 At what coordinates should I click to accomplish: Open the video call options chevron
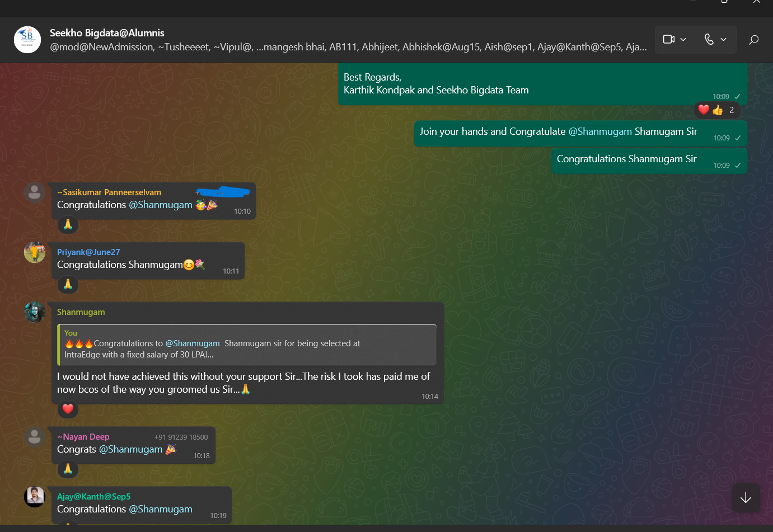(x=683, y=39)
